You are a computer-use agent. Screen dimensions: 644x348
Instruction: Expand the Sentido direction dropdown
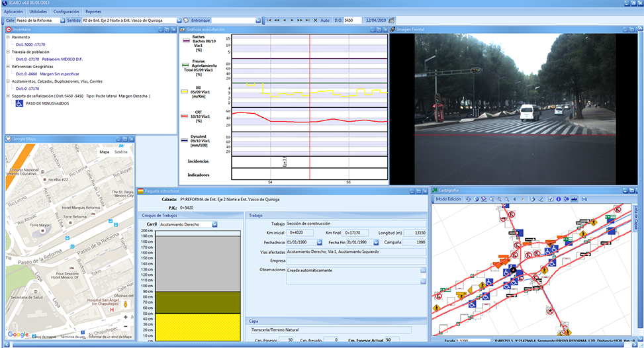coord(178,21)
